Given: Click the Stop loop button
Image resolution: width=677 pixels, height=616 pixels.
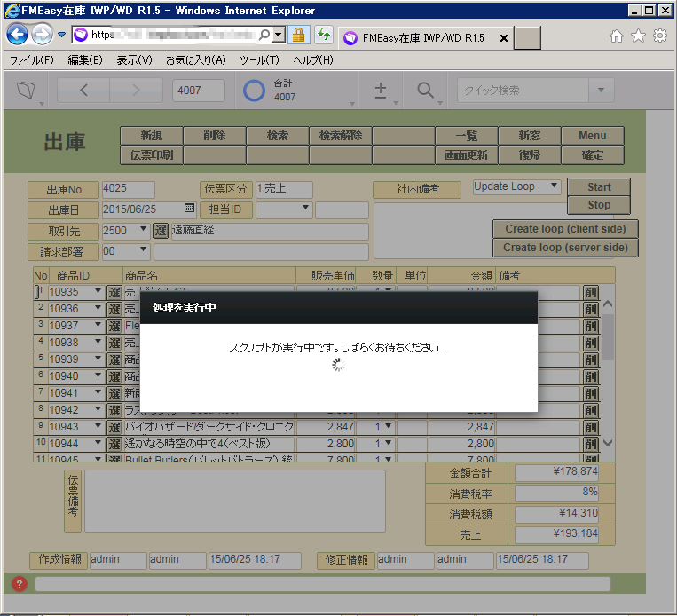Looking at the screenshot, I should pos(599,205).
